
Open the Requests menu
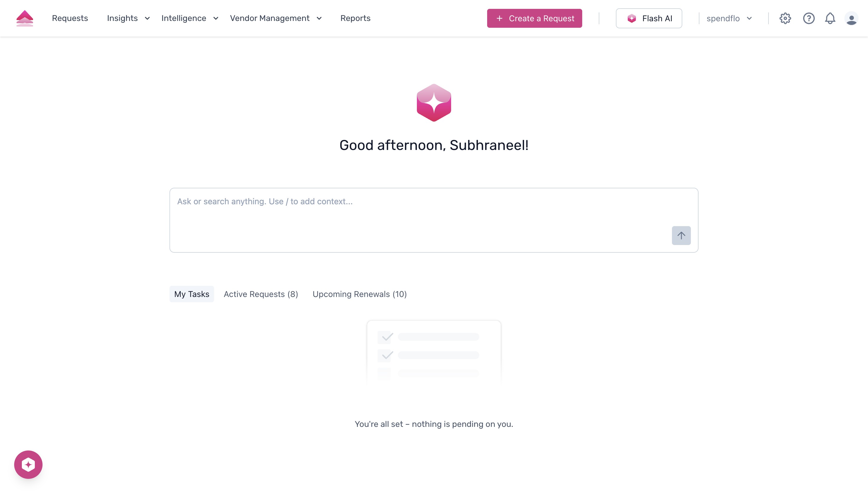[70, 18]
